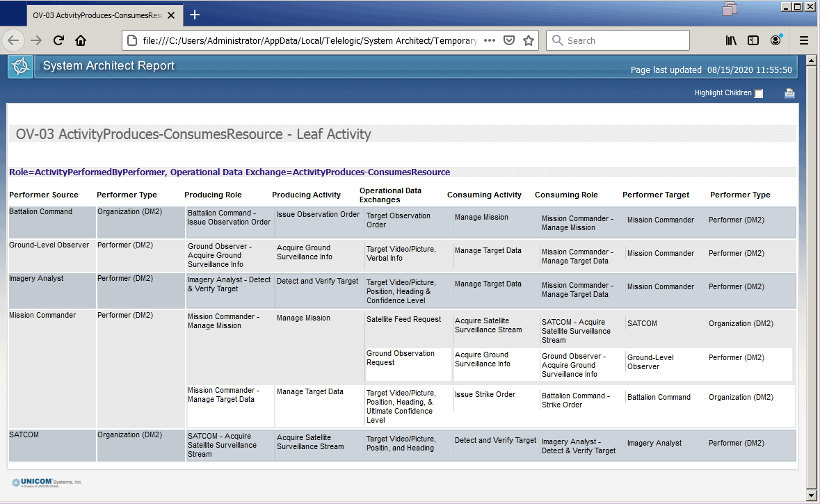Open the Firefox account icon

tap(775, 40)
